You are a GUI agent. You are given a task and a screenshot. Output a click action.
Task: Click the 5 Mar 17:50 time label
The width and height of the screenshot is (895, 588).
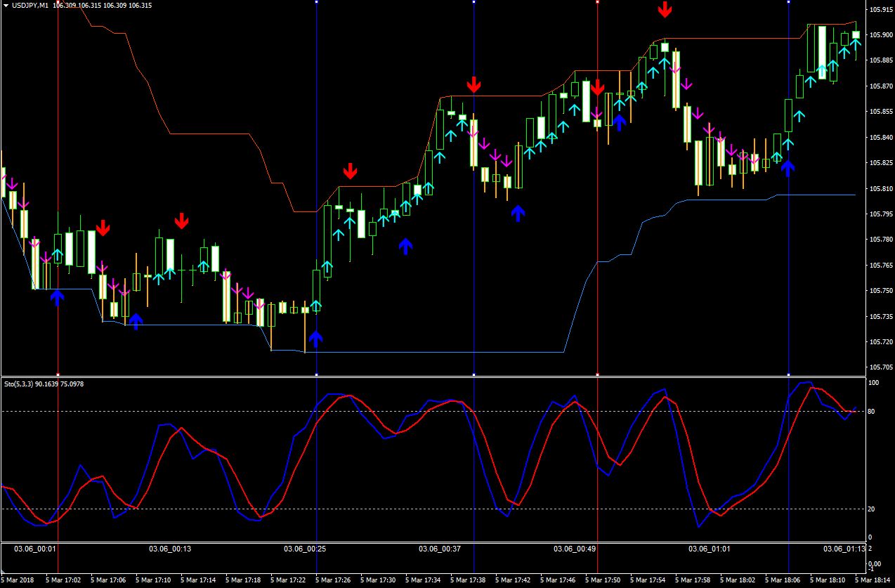[x=603, y=581]
